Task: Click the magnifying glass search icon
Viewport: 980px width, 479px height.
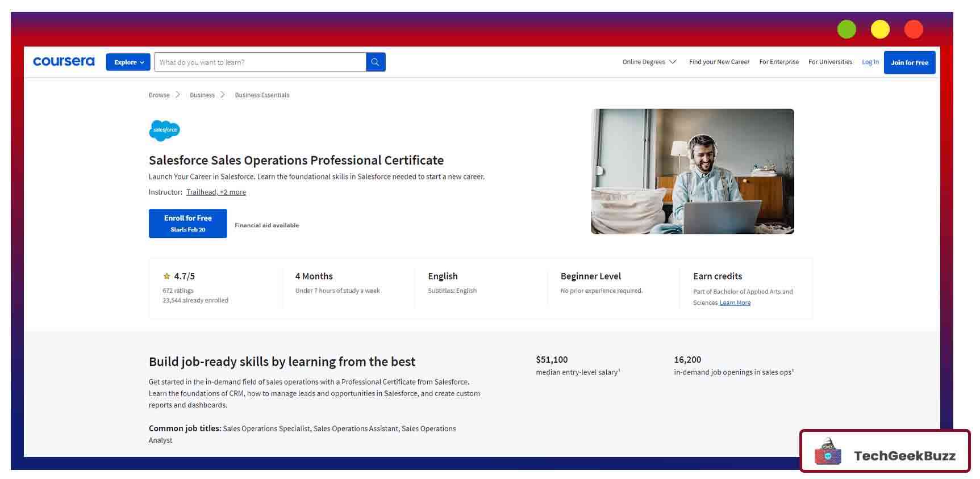Action: [x=376, y=62]
